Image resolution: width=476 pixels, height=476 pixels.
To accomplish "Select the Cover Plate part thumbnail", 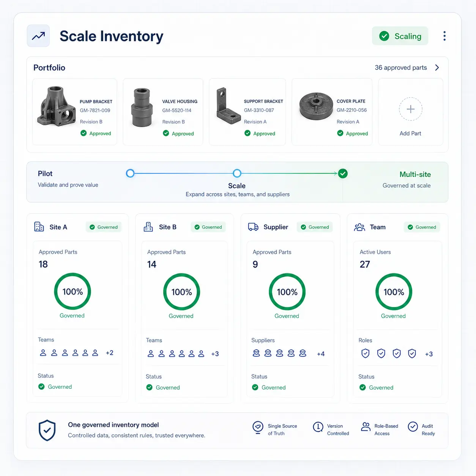I will [316, 106].
